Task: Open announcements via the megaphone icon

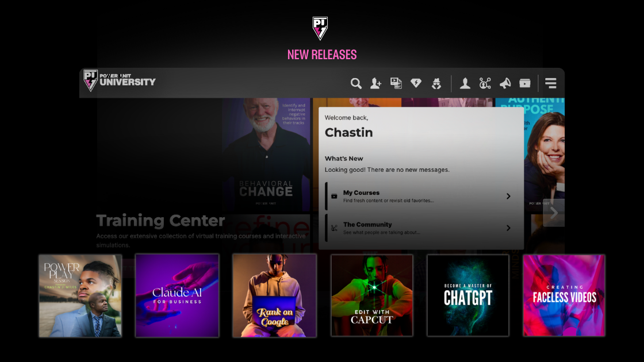Action: click(x=505, y=83)
